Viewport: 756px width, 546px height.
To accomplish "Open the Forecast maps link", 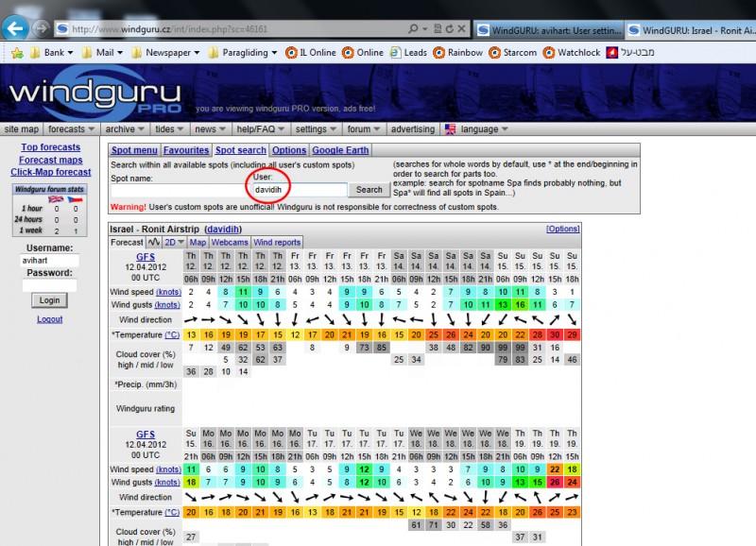I will pos(51,160).
